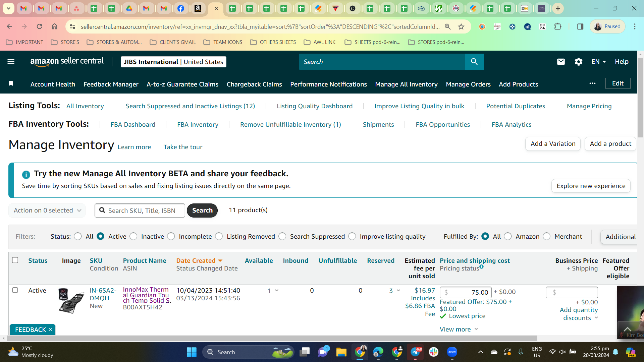644x362 pixels.
Task: Open the hamburger navigation menu
Action: point(11,62)
